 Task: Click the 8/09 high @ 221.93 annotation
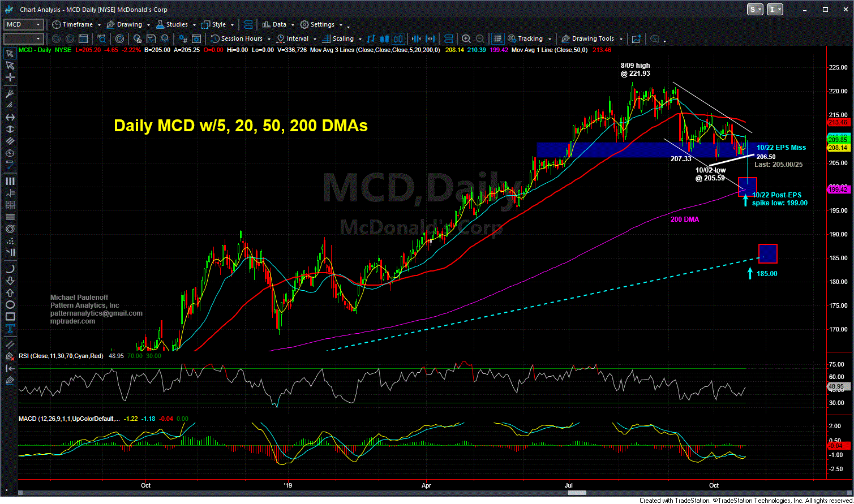pyautogui.click(x=634, y=70)
